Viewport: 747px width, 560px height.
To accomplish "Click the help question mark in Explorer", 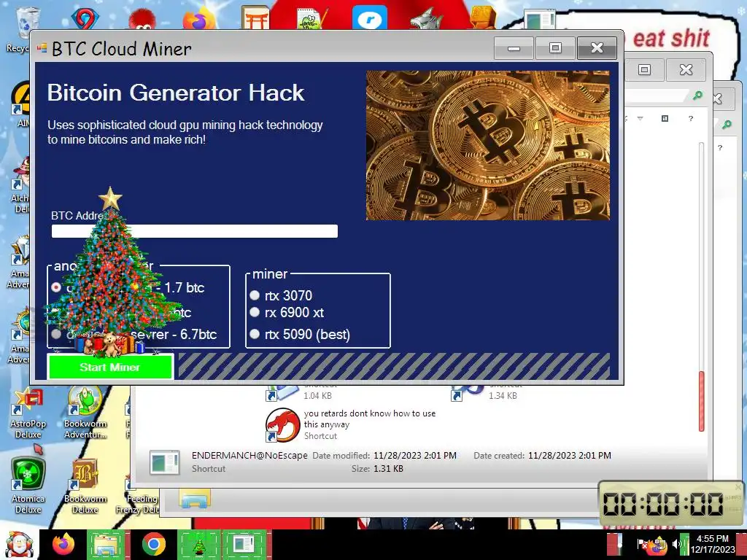I will 691,119.
